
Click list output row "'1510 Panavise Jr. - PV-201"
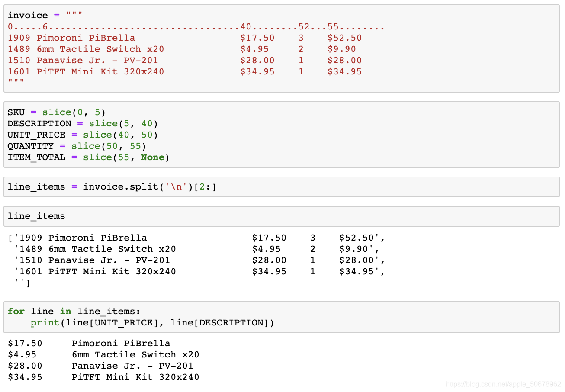coord(199,260)
